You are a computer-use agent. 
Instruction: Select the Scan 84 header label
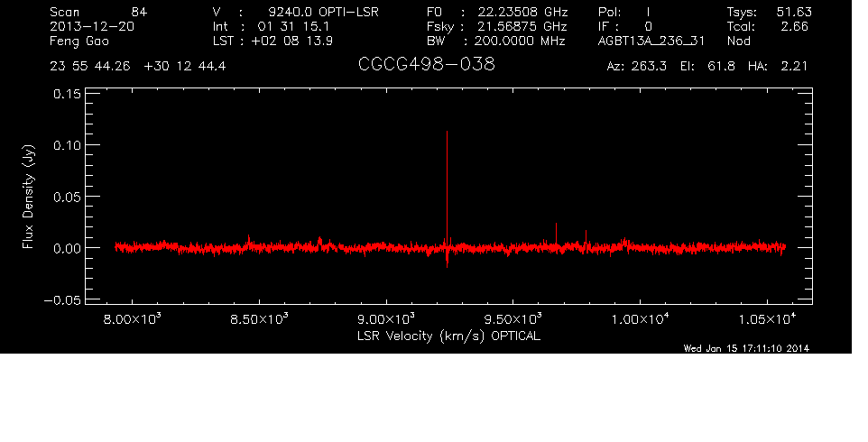98,12
